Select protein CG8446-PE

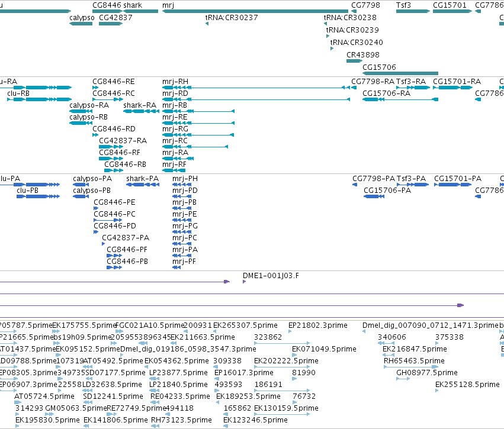[96, 208]
